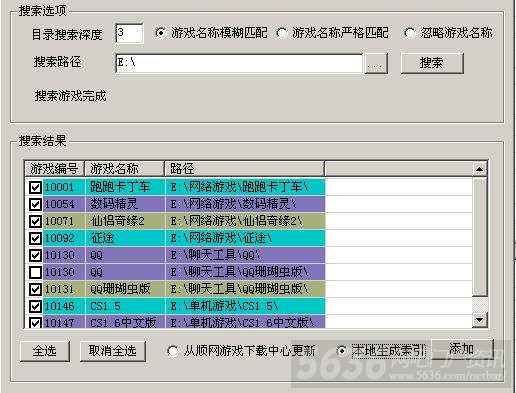Select 忽略游戏名称 radio button
The image size is (516, 393).
pos(409,33)
